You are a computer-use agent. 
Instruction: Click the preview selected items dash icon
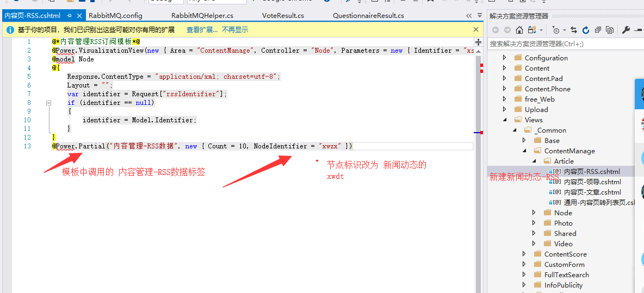(638, 30)
